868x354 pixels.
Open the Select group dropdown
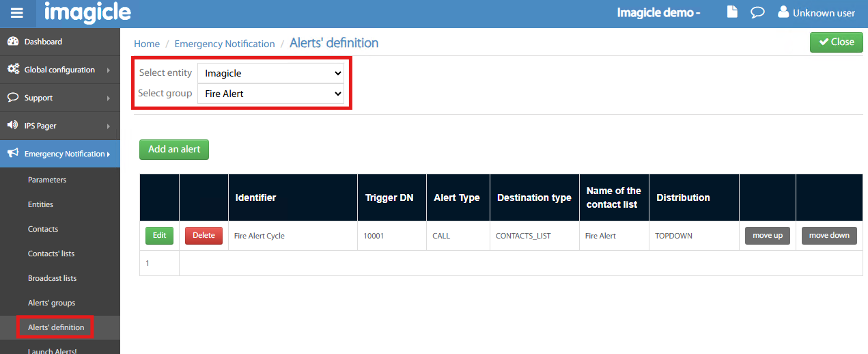(270, 94)
